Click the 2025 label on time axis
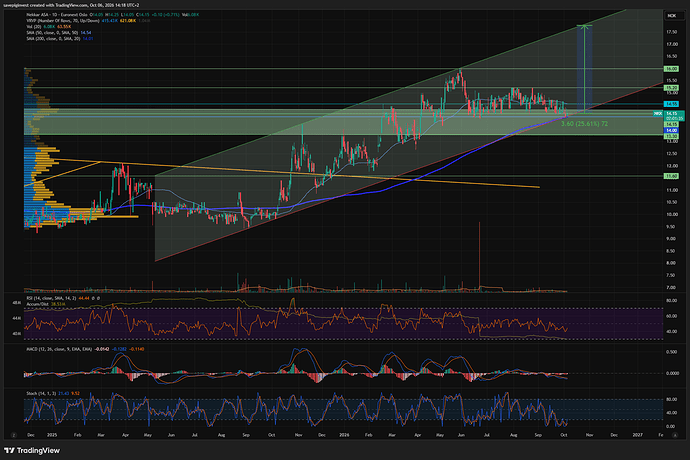Viewport: 690px width, 460px height. point(52,435)
